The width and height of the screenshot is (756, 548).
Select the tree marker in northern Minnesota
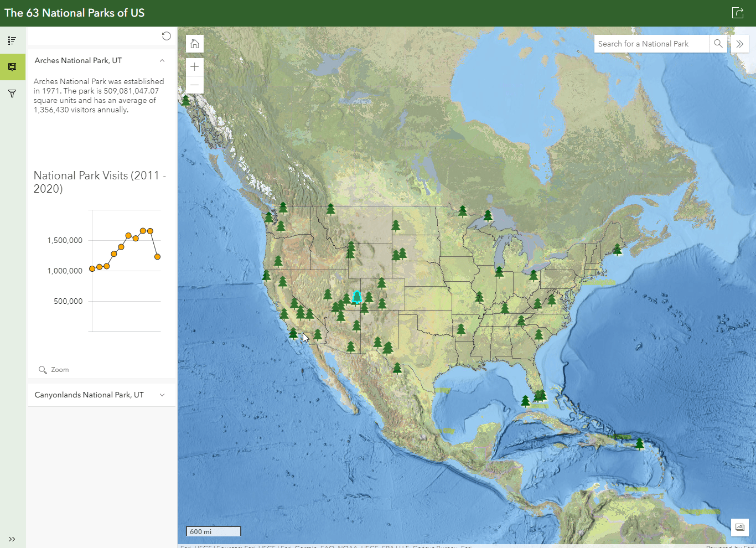pyautogui.click(x=463, y=210)
